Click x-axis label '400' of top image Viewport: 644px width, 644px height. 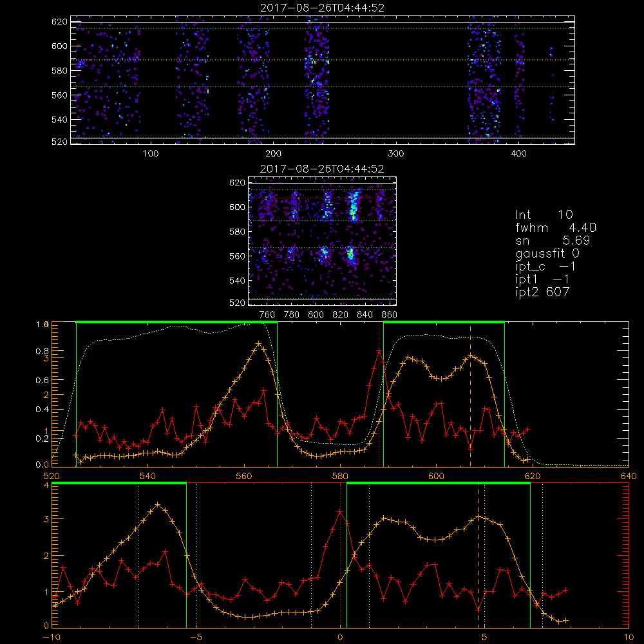click(518, 154)
